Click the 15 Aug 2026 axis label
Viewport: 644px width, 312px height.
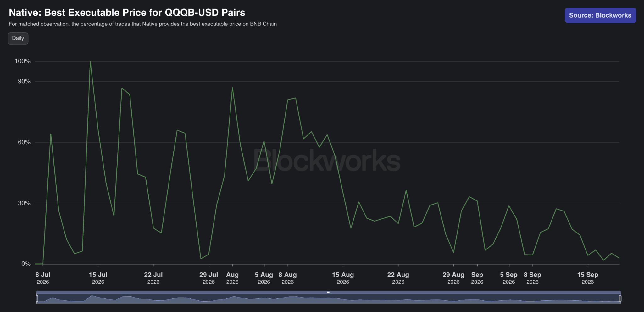pos(343,278)
